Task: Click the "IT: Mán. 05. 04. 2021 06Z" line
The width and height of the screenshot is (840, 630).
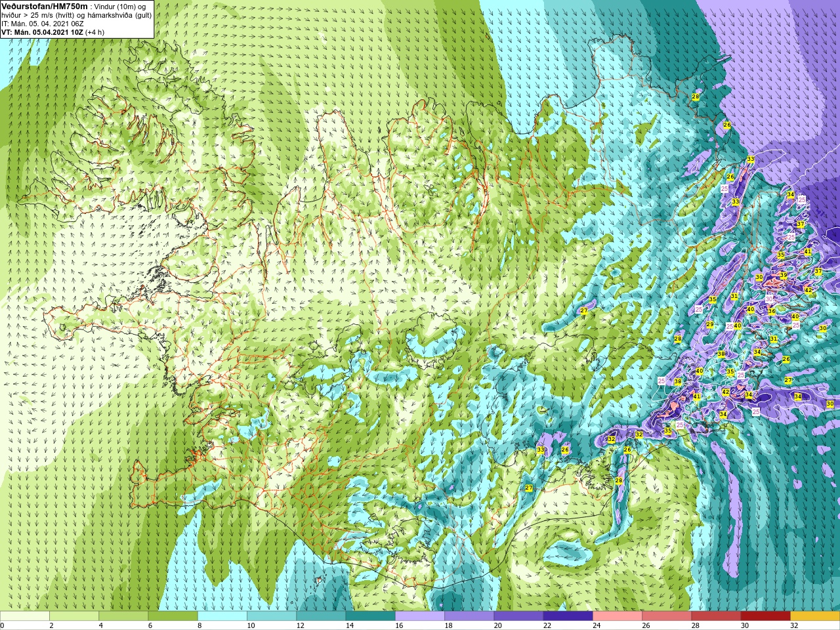Action: (x=43, y=24)
